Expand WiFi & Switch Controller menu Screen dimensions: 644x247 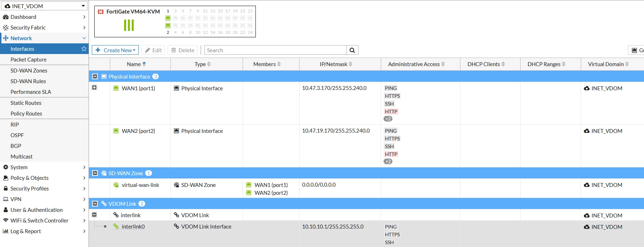click(x=44, y=220)
